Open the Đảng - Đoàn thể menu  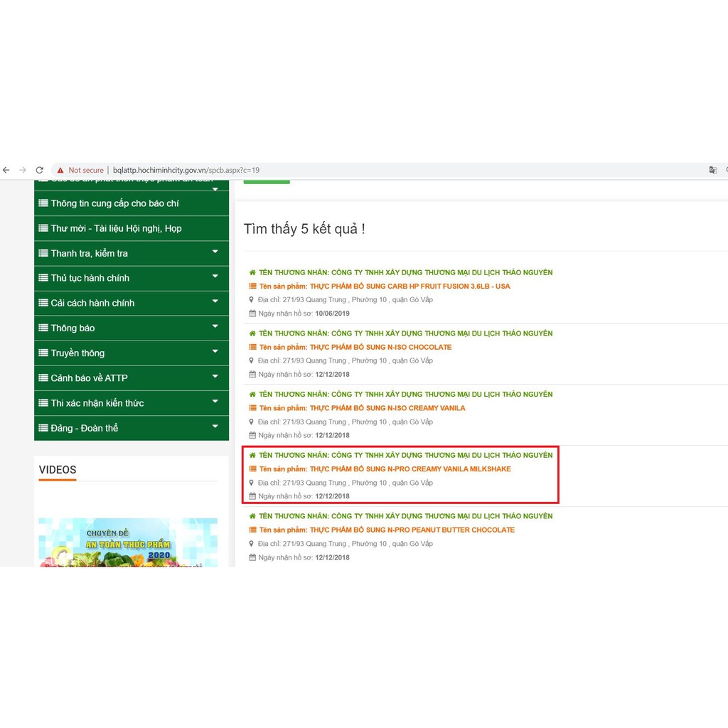point(132,428)
